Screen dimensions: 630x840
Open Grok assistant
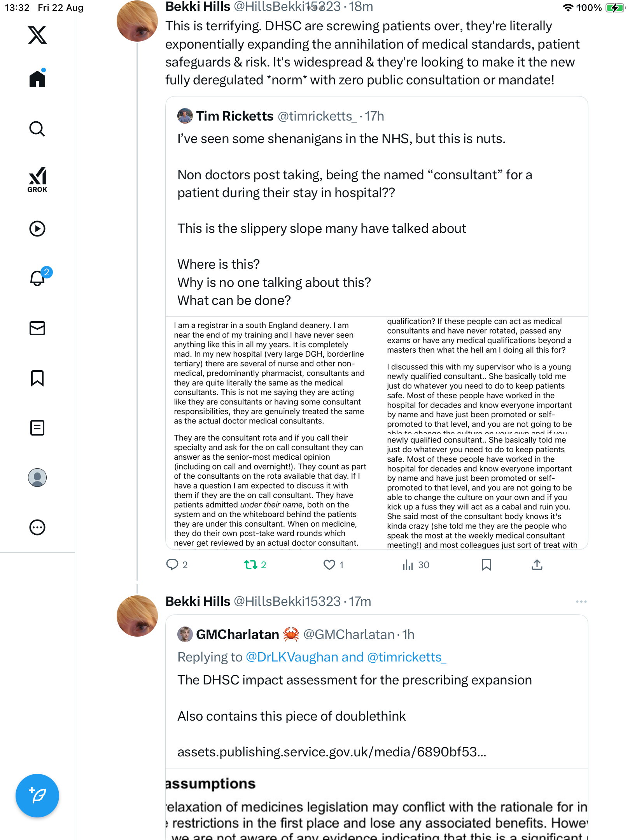tap(37, 179)
